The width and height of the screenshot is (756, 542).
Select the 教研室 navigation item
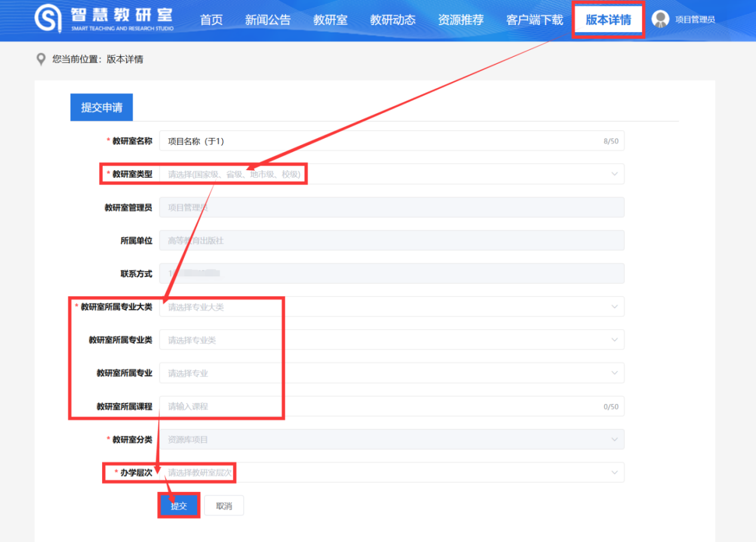[330, 19]
